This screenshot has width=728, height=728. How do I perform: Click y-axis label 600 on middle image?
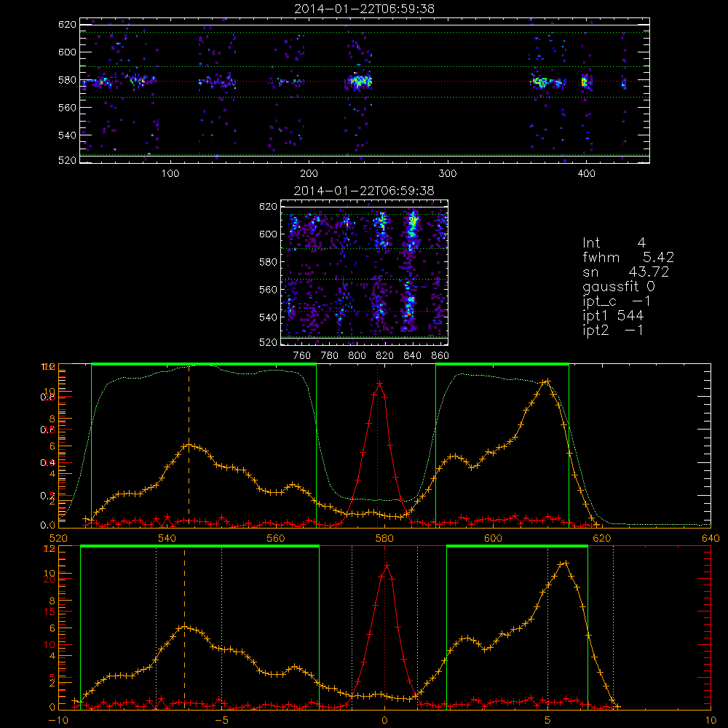tap(268, 234)
